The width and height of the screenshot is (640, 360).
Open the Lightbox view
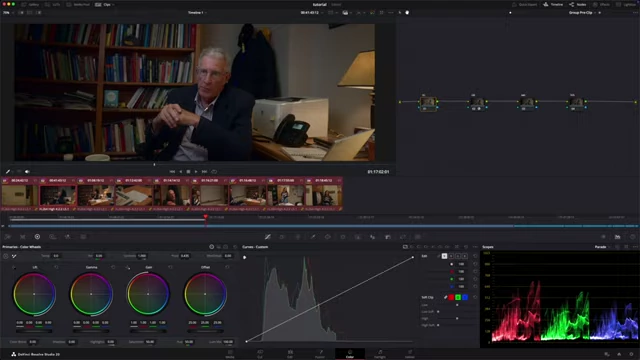[x=627, y=4]
